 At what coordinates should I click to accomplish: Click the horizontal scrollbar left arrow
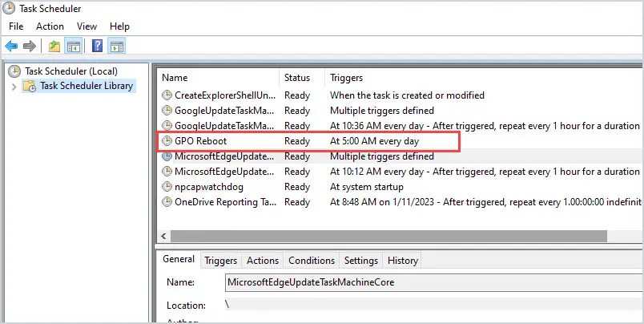click(164, 236)
